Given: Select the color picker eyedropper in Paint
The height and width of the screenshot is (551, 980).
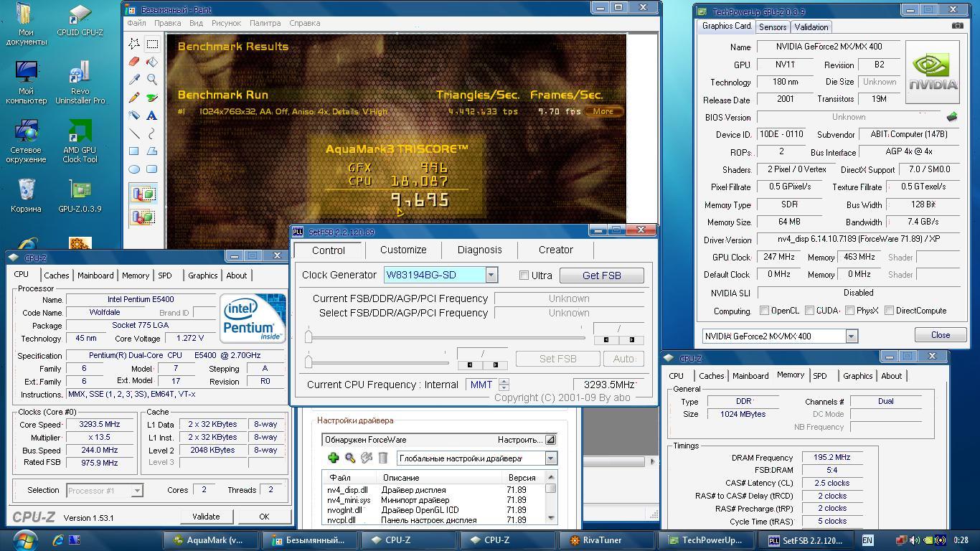Looking at the screenshot, I should [x=134, y=80].
